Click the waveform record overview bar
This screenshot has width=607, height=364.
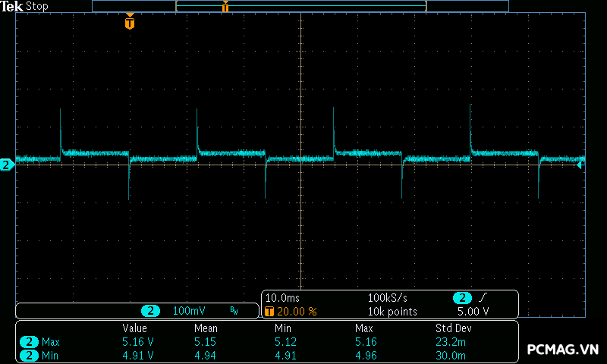coord(300,6)
